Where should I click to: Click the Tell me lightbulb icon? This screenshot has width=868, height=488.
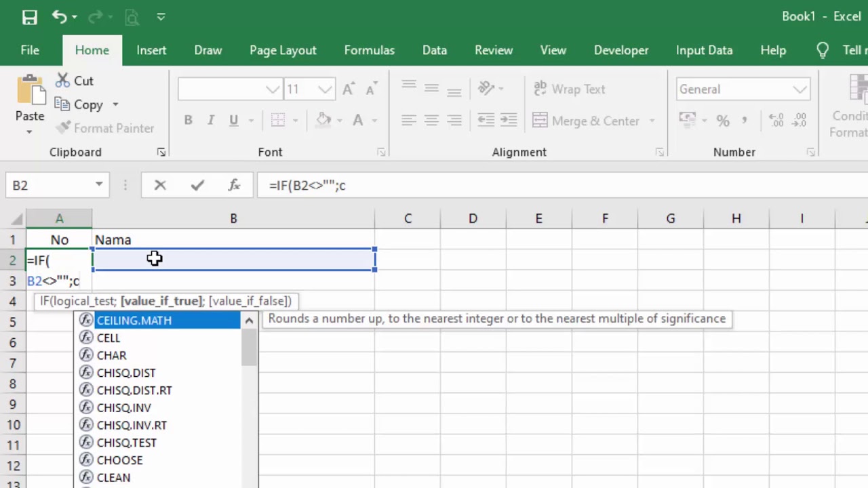[823, 50]
